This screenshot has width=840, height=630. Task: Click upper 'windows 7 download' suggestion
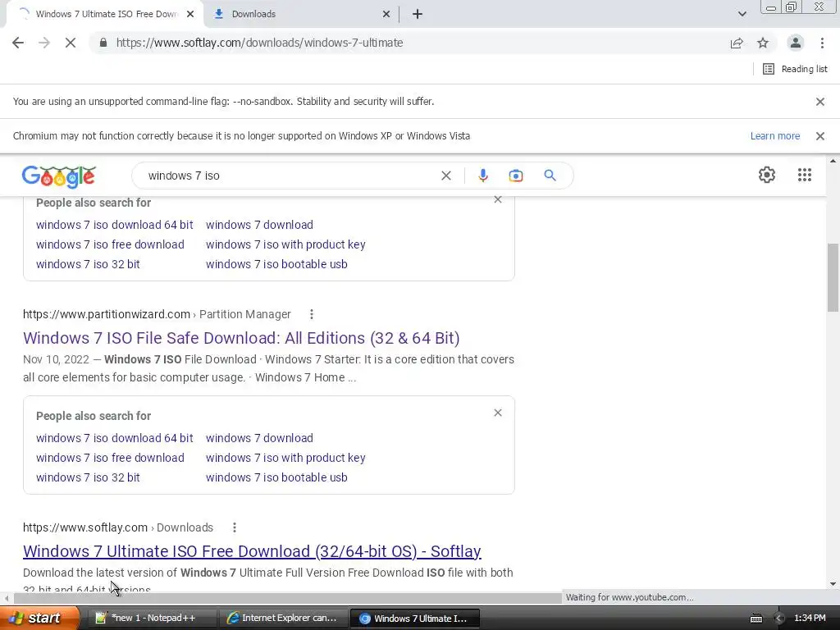point(259,225)
